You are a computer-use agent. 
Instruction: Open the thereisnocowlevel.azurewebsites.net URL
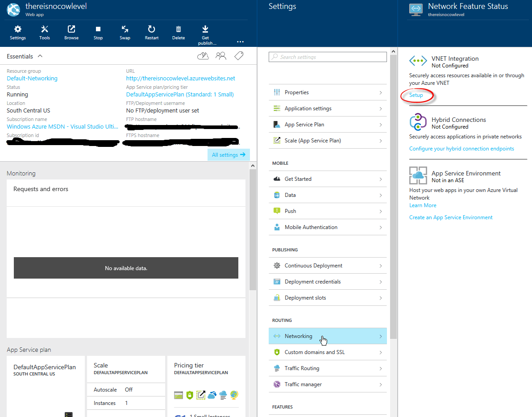tap(180, 79)
